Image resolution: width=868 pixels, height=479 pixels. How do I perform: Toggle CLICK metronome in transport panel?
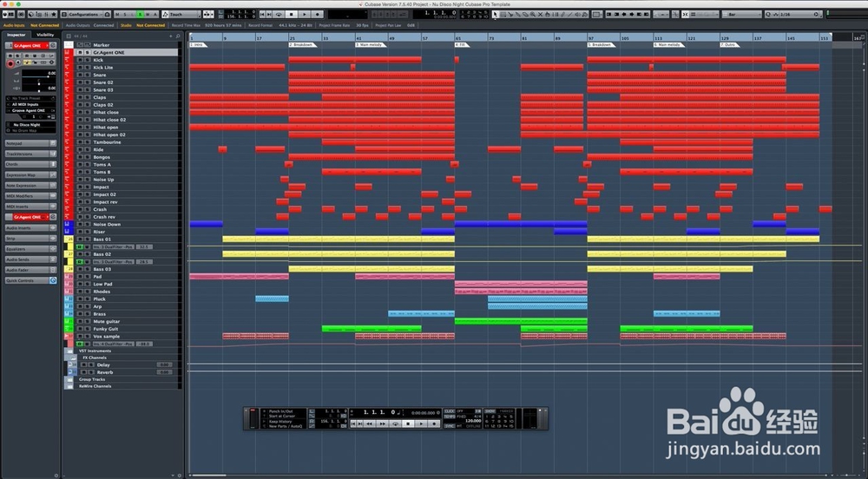[x=450, y=411]
